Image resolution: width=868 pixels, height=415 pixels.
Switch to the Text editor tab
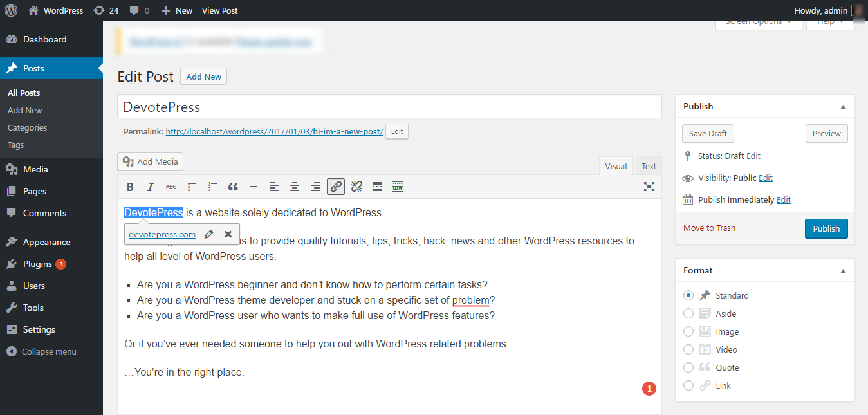click(x=649, y=166)
